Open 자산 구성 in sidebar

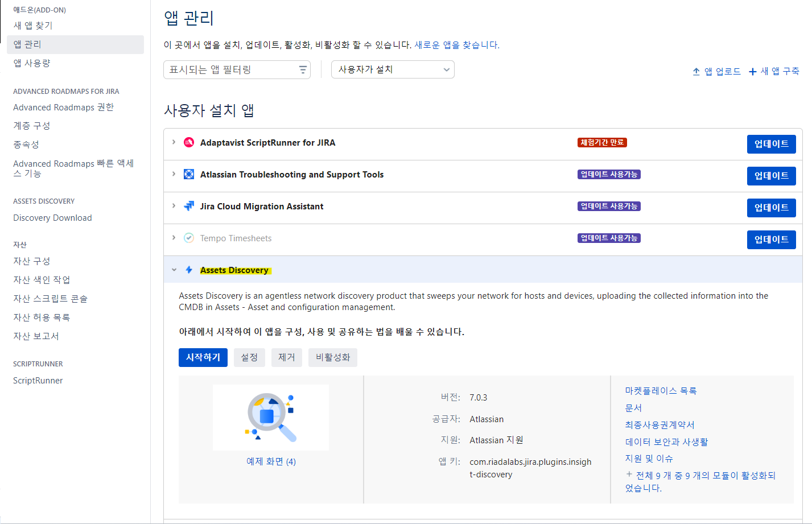point(32,261)
